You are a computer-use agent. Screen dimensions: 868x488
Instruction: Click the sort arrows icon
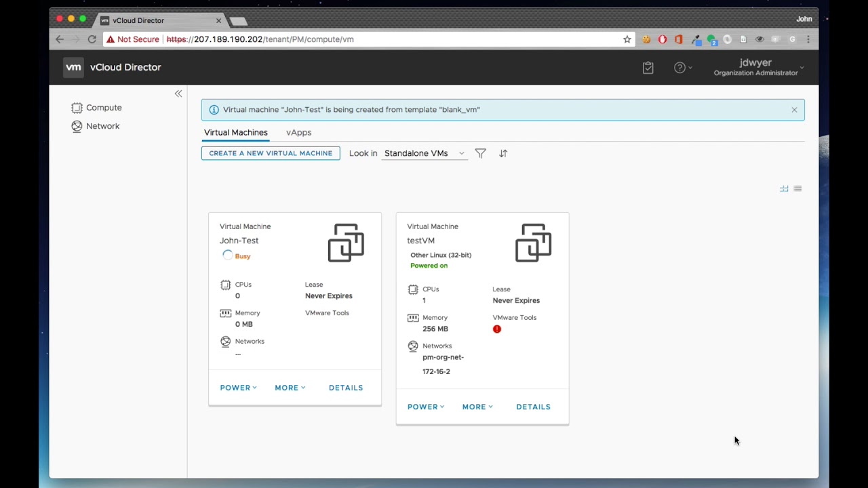click(503, 153)
